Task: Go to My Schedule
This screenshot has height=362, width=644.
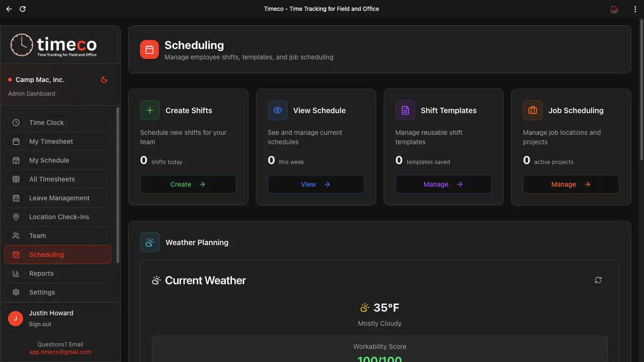Action: [58, 160]
